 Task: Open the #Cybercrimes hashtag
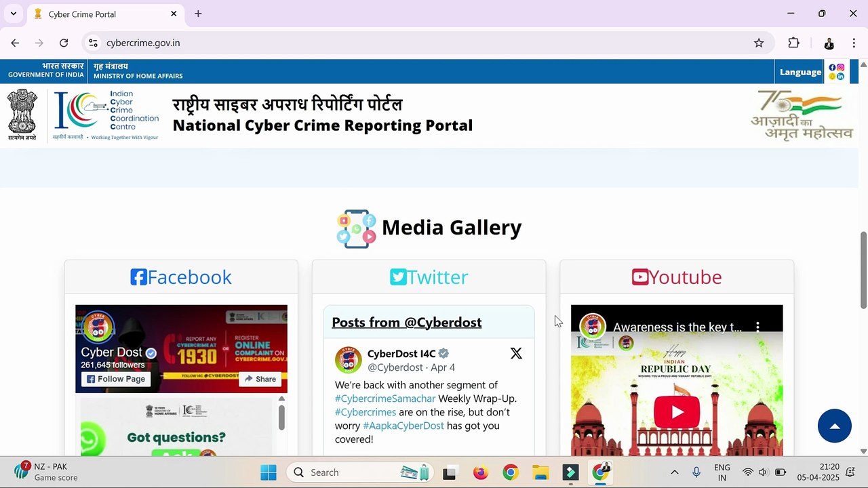click(366, 412)
